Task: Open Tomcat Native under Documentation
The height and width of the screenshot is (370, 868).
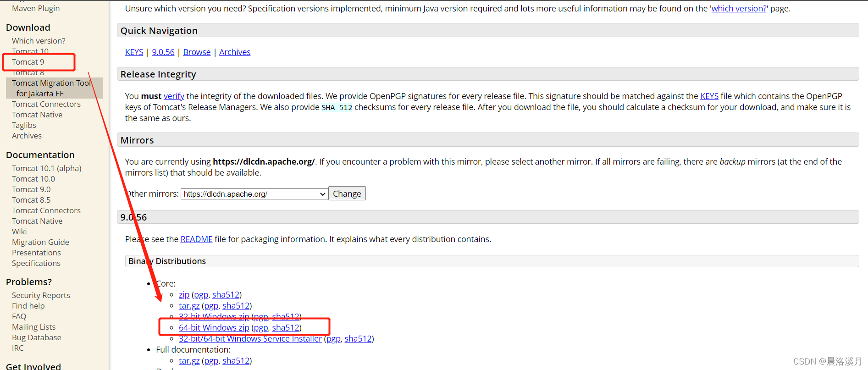Action: 37,221
